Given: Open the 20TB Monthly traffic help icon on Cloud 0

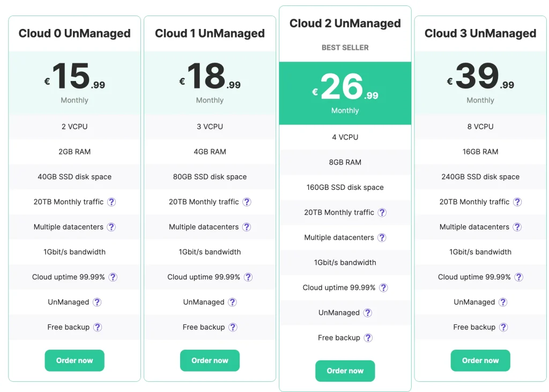Looking at the screenshot, I should tap(111, 202).
